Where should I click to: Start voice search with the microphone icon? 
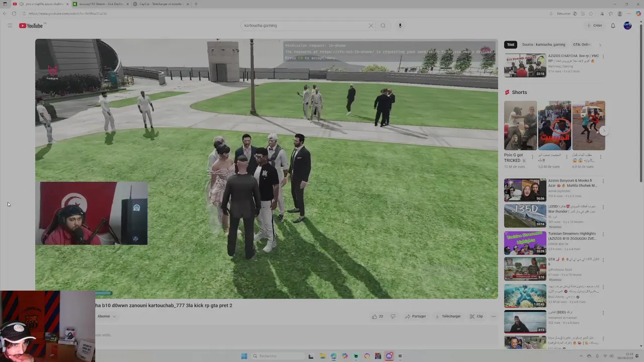pyautogui.click(x=400, y=26)
